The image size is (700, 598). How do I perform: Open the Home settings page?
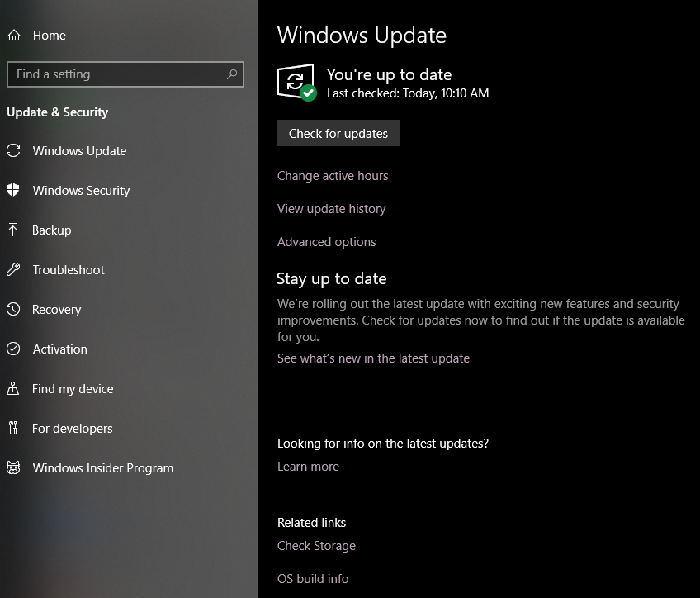[49, 36]
